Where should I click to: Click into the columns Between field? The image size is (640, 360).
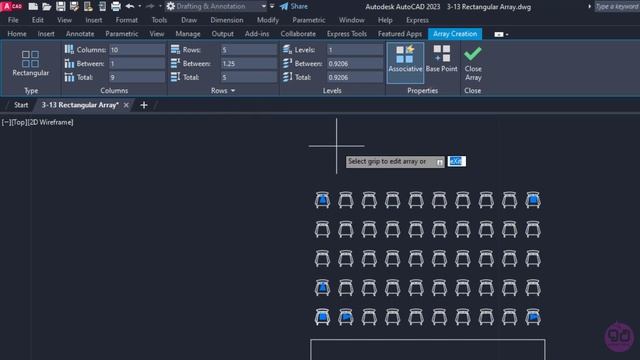click(x=137, y=64)
